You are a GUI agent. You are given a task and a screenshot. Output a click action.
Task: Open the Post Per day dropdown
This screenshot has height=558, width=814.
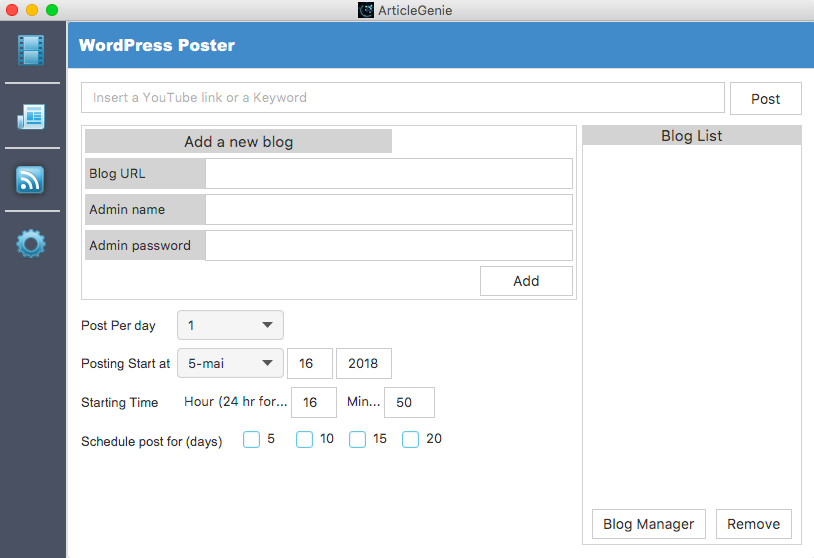(230, 325)
